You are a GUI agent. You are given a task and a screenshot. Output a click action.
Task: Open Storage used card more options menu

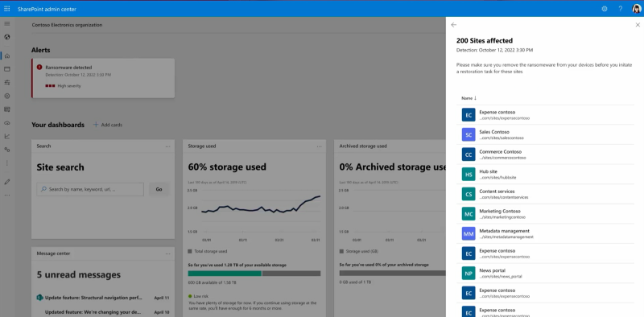click(x=319, y=146)
